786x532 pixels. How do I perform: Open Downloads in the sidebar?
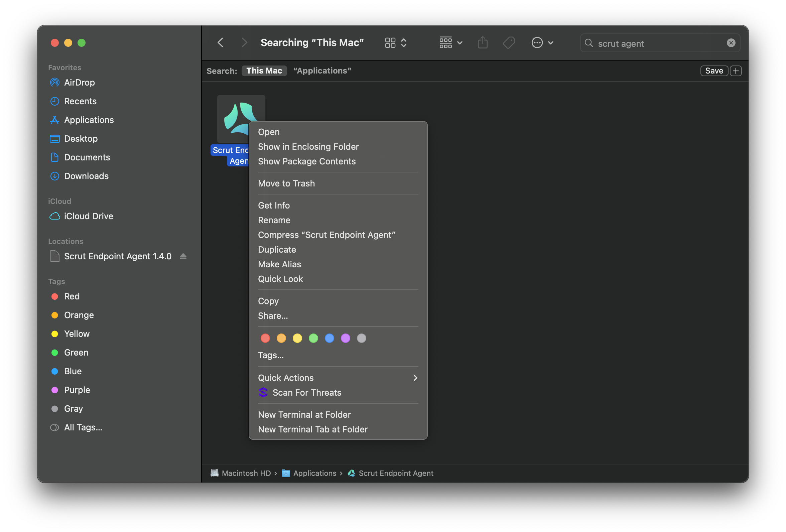click(x=79, y=176)
